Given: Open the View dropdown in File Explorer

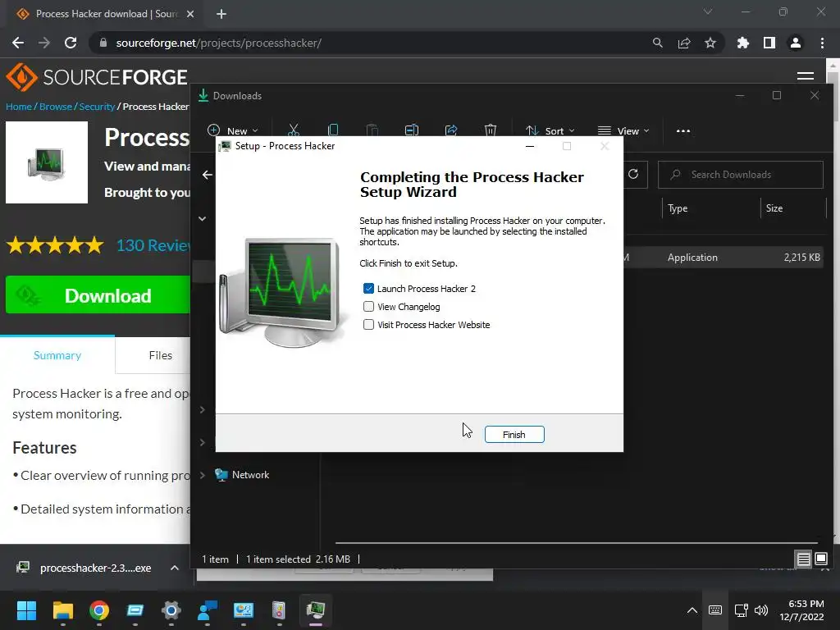Looking at the screenshot, I should pyautogui.click(x=623, y=130).
